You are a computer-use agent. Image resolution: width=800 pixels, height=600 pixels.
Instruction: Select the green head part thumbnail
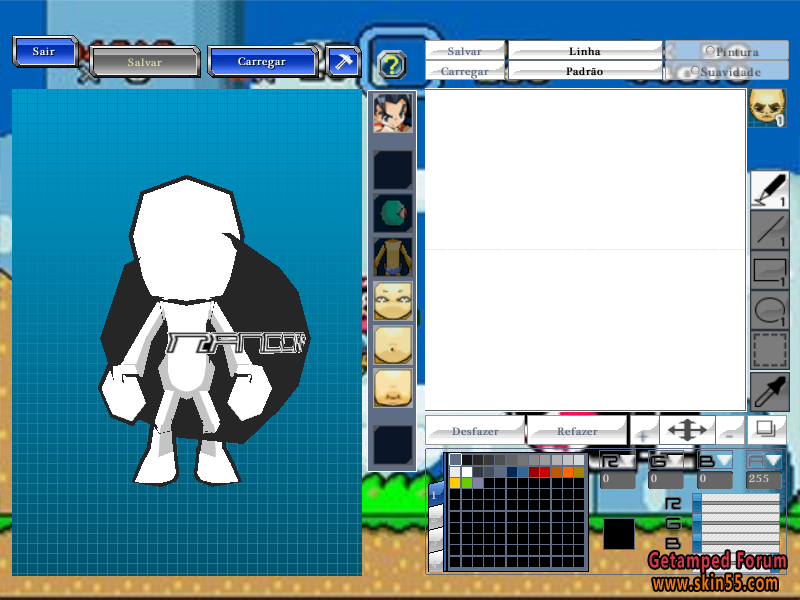[x=392, y=213]
